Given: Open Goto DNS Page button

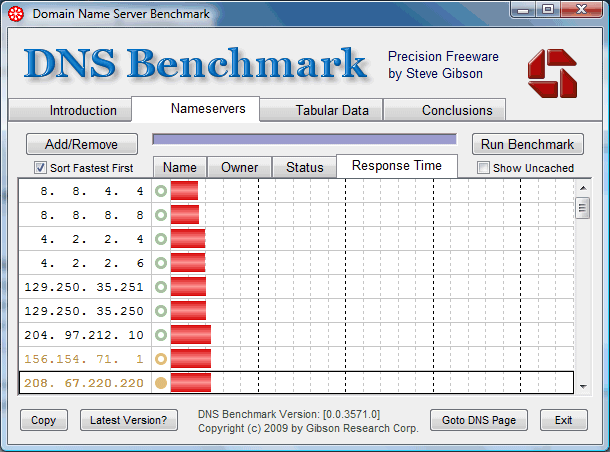Looking at the screenshot, I should coord(479,420).
